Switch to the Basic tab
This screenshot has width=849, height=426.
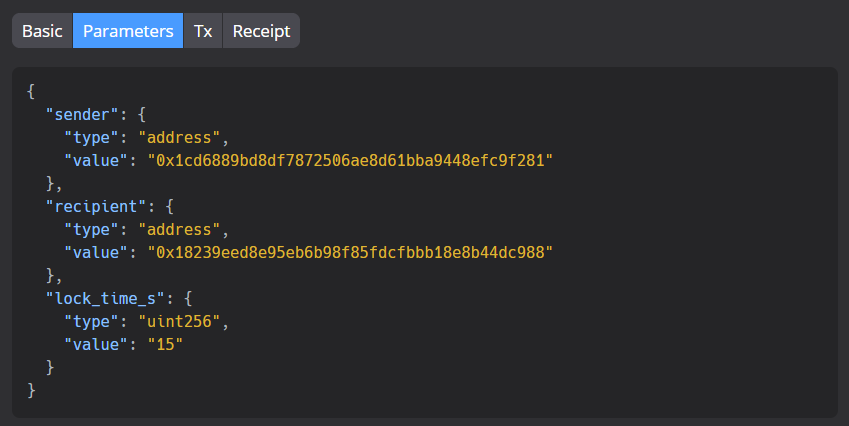pos(42,31)
